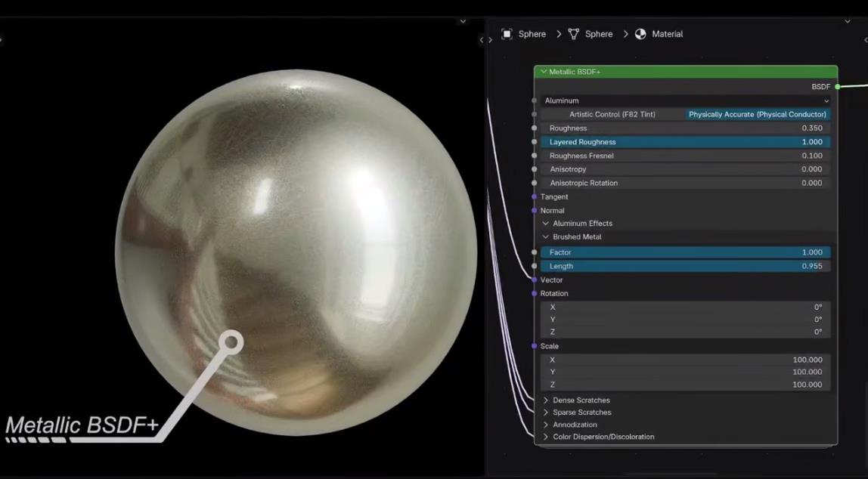Click the Brushed Metal Factor slider
This screenshot has width=868, height=479.
[x=685, y=252]
